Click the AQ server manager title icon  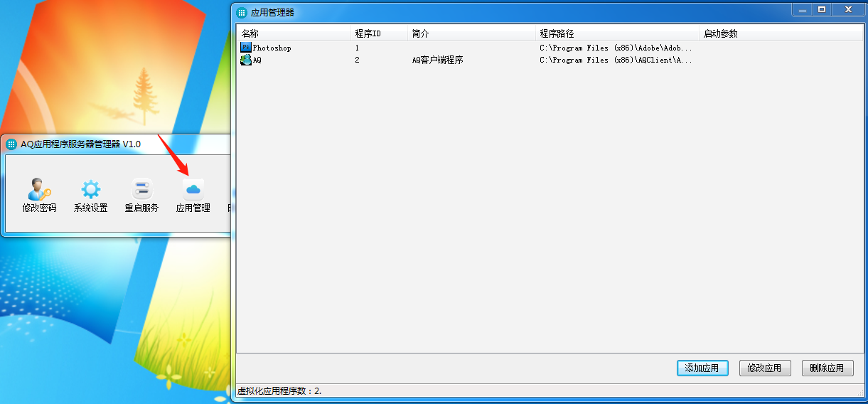click(x=11, y=144)
